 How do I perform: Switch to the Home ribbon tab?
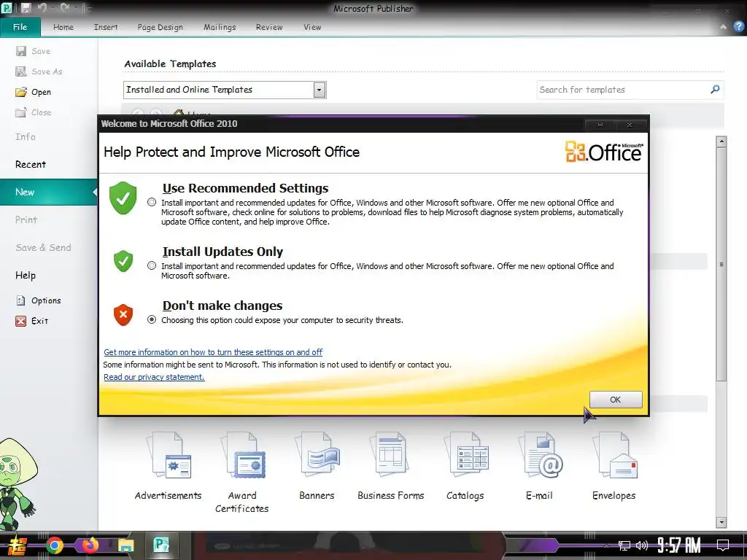pos(63,27)
